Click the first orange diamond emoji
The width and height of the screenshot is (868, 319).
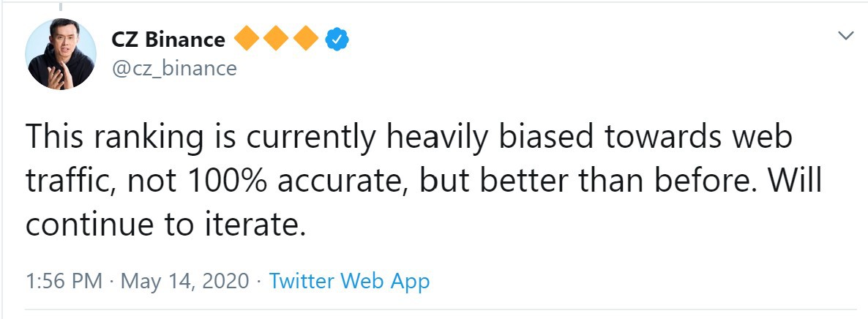tap(247, 39)
